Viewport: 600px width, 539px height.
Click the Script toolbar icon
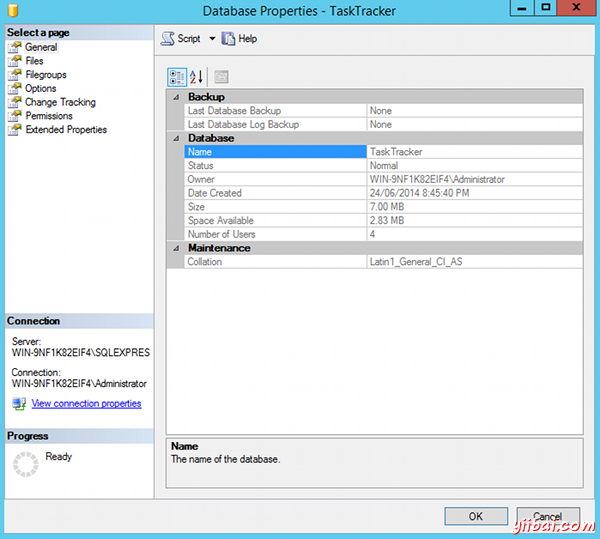pyautogui.click(x=168, y=39)
